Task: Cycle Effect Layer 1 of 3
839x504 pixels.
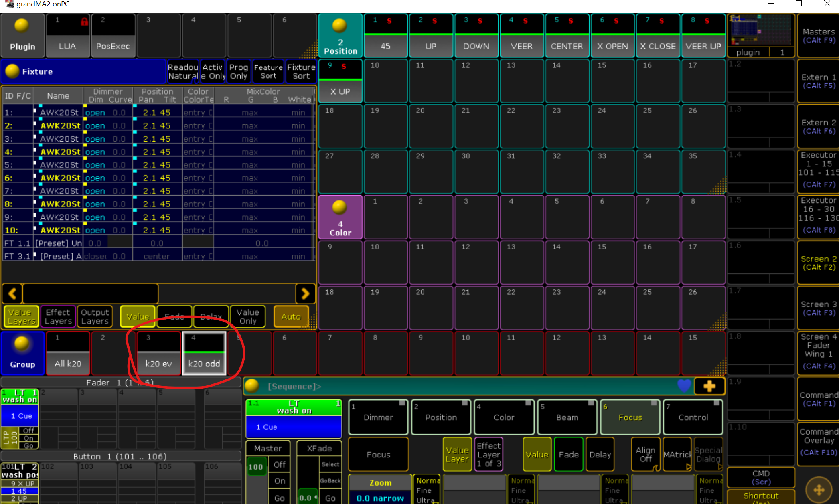Action: (488, 455)
